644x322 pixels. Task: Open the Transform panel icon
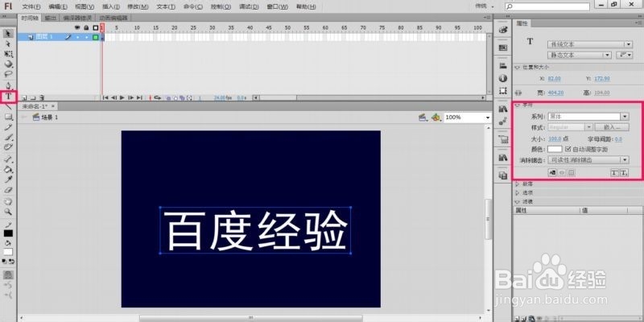coord(502,91)
